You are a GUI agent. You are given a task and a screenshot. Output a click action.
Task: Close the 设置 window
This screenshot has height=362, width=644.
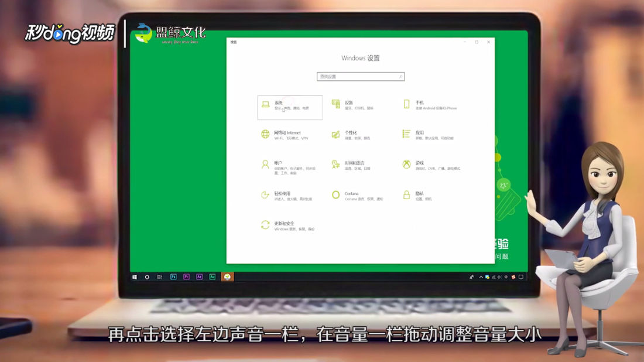coord(489,42)
